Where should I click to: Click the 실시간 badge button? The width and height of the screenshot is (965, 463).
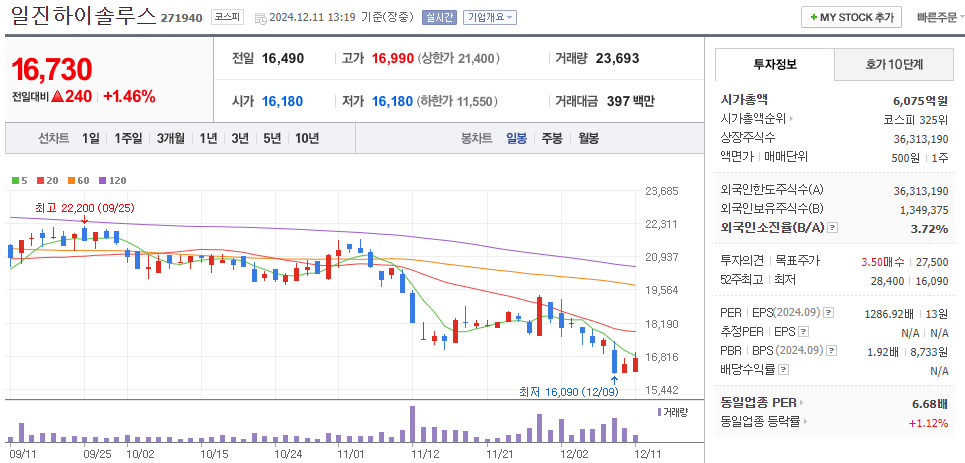(439, 17)
